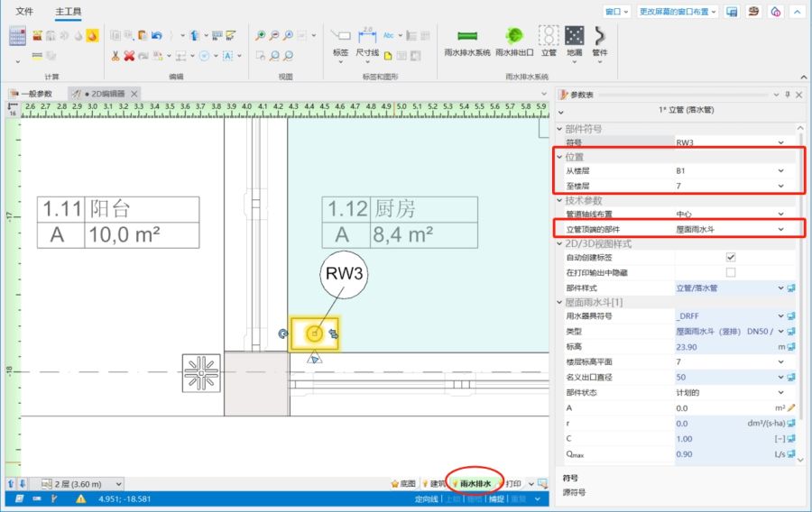Click the zoom-in magnifier icon

click(260, 36)
